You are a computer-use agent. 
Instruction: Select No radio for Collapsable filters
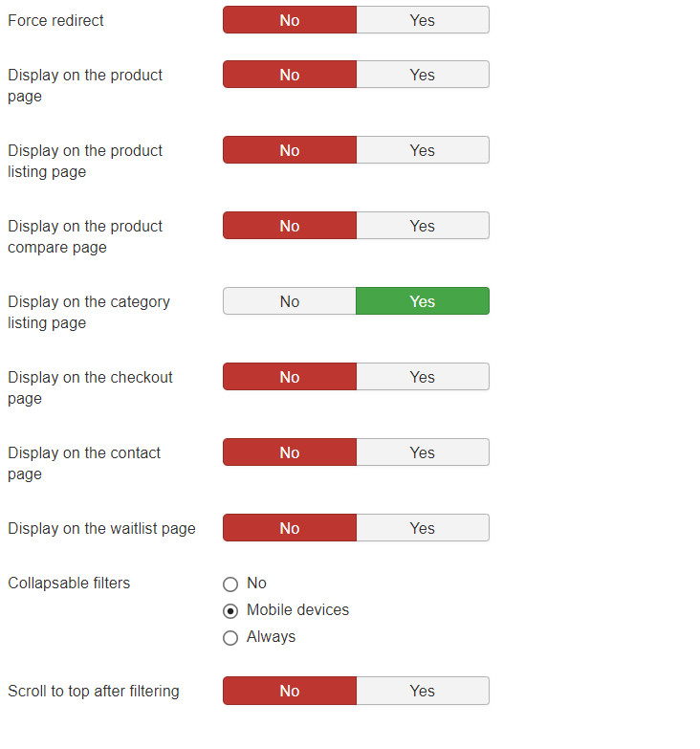[x=230, y=584]
